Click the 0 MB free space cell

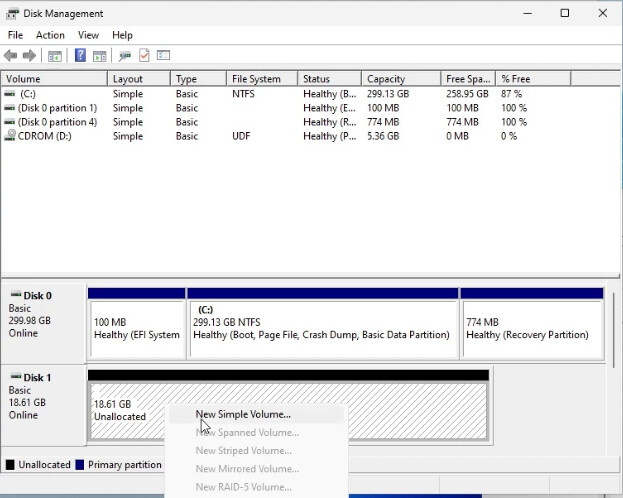(457, 136)
